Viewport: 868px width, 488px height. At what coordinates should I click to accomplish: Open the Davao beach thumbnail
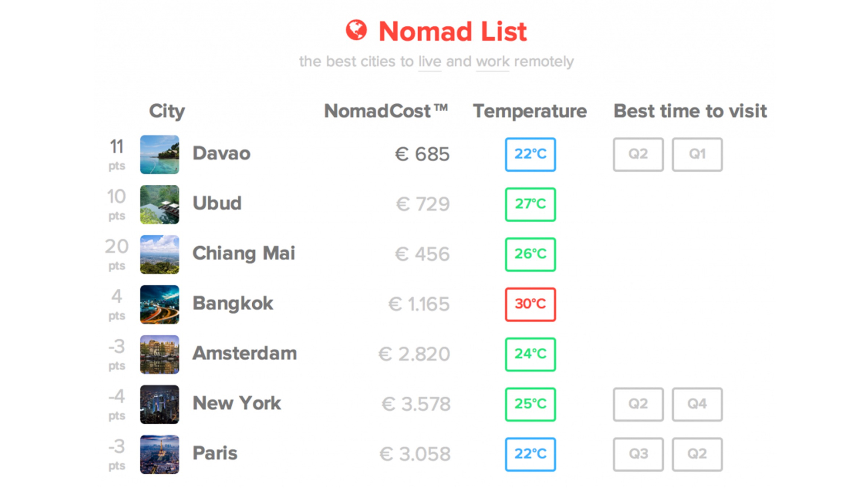point(160,155)
